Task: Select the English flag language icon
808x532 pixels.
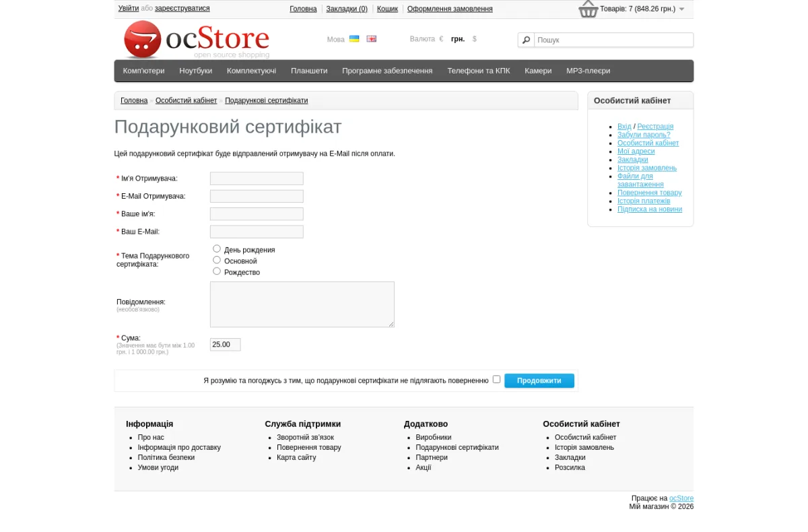Action: [x=372, y=39]
